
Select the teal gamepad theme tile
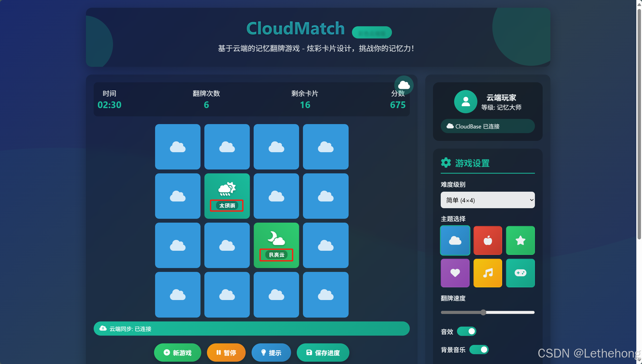(520, 273)
